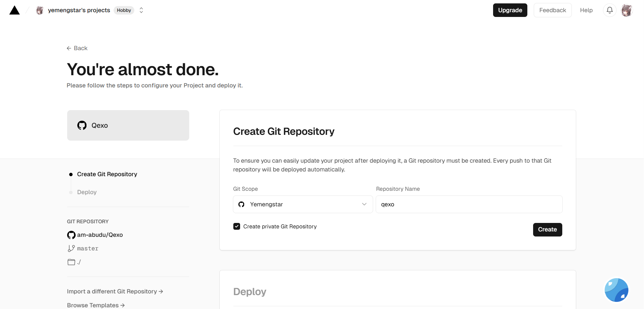Open the Feedback button
This screenshot has width=644, height=309.
(x=552, y=10)
